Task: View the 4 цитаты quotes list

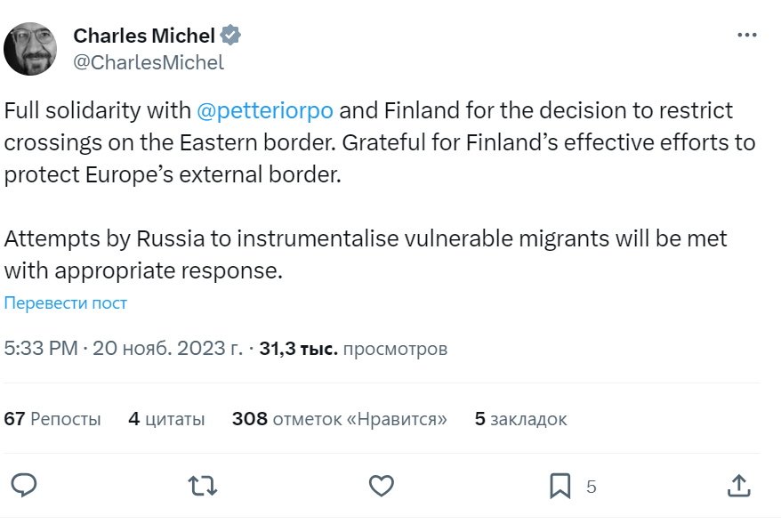Action: click(x=166, y=419)
